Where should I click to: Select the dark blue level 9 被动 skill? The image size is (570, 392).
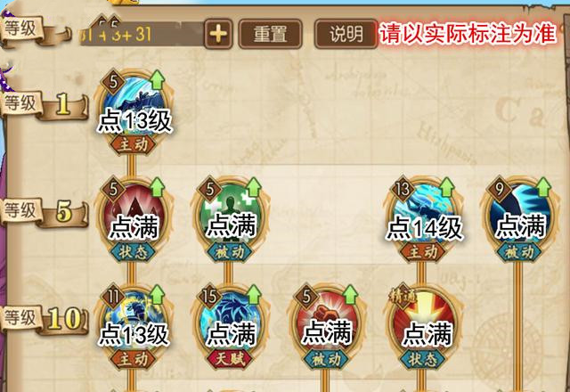coord(519,218)
